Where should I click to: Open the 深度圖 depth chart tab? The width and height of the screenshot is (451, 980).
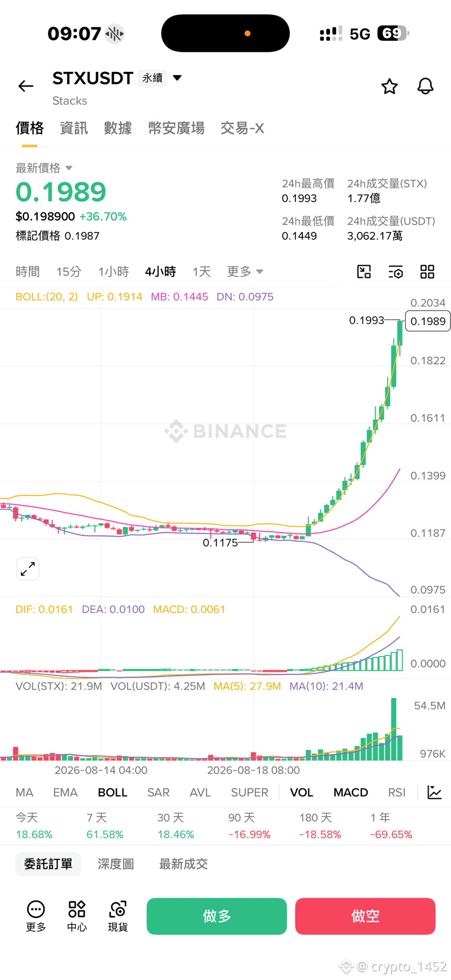[115, 864]
